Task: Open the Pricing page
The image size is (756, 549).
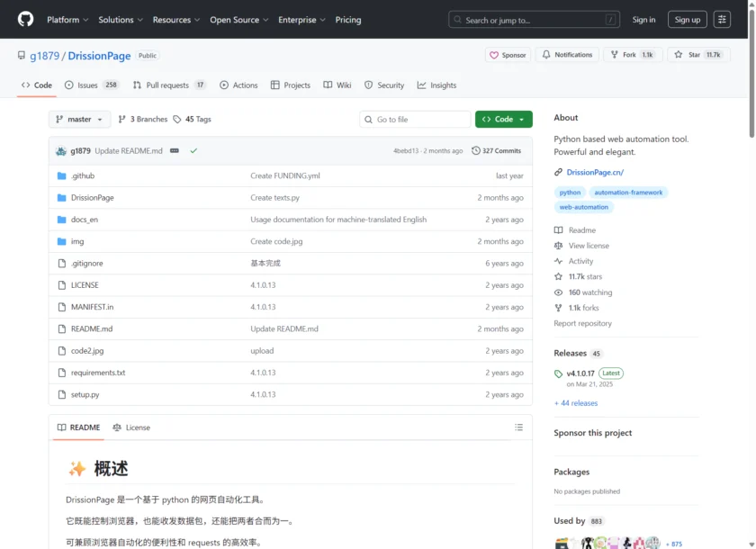Action: 348,19
